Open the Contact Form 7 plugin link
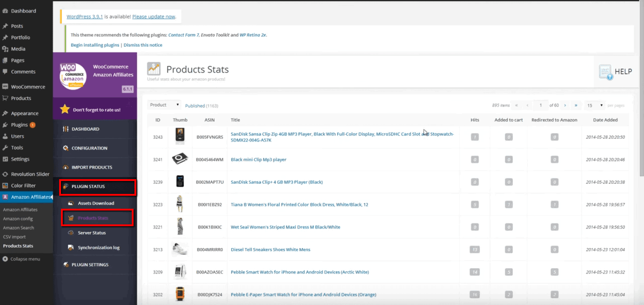The width and height of the screenshot is (644, 305). pos(183,35)
